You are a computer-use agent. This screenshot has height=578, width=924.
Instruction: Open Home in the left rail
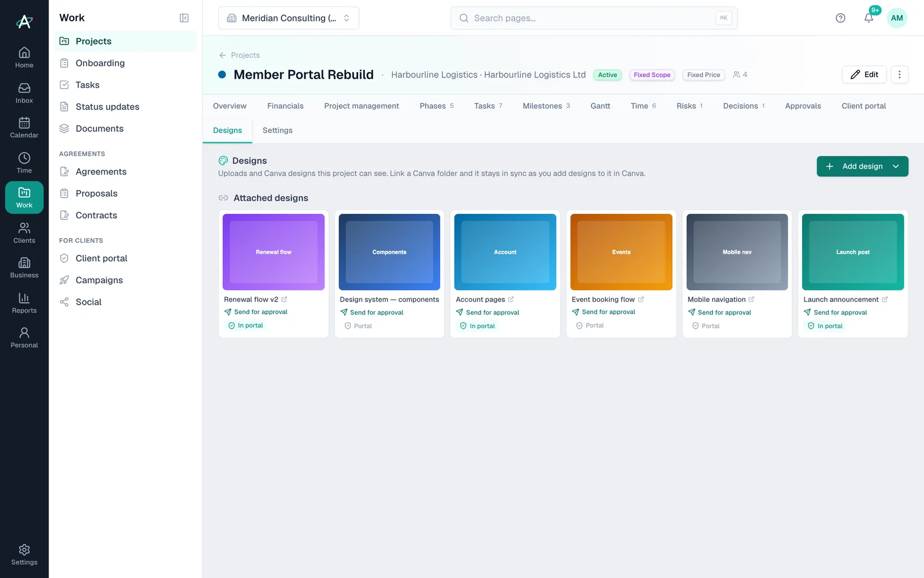point(24,58)
